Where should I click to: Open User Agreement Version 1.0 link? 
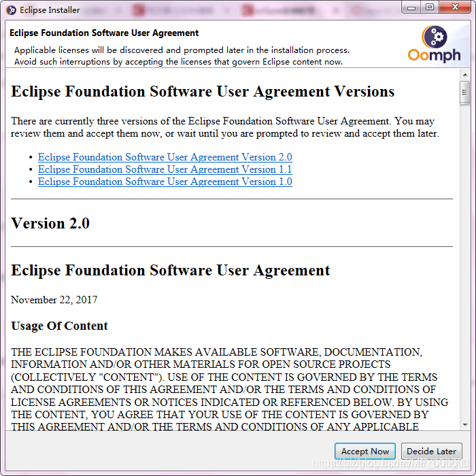pyautogui.click(x=165, y=182)
